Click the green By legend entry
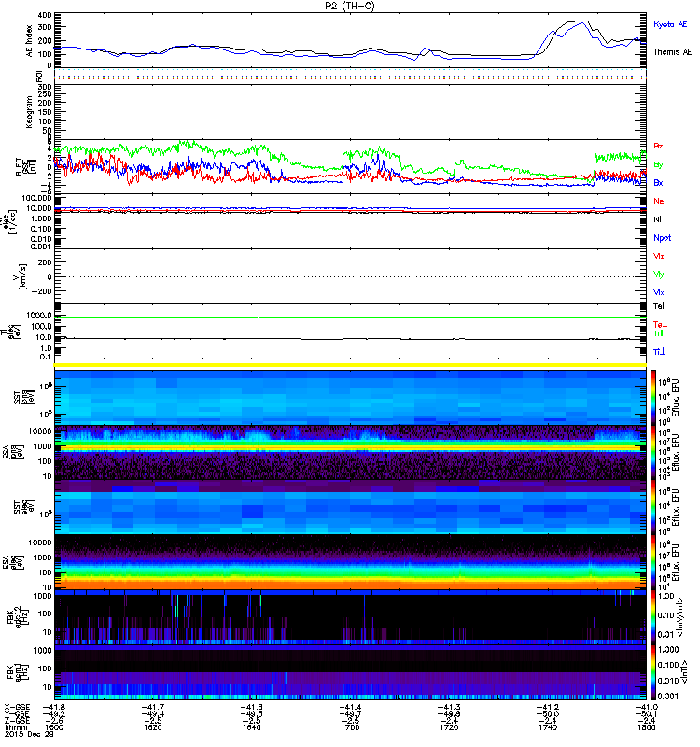Screen dimensions: 700x747 point(658,164)
